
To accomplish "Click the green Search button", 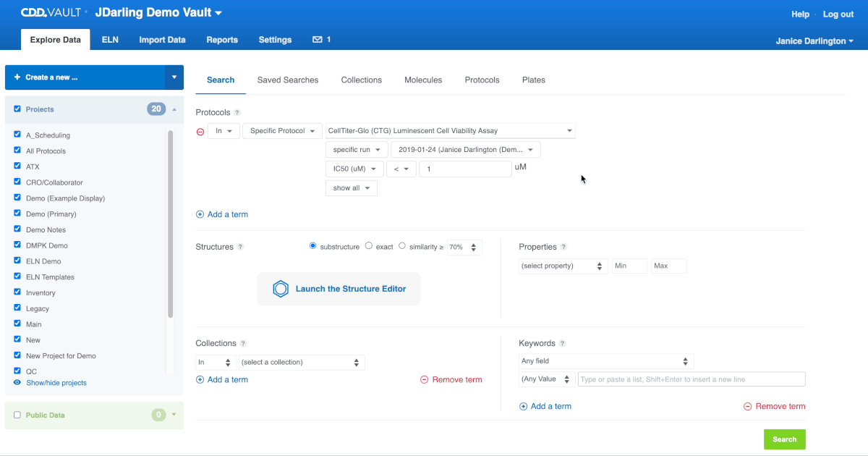I will [784, 439].
